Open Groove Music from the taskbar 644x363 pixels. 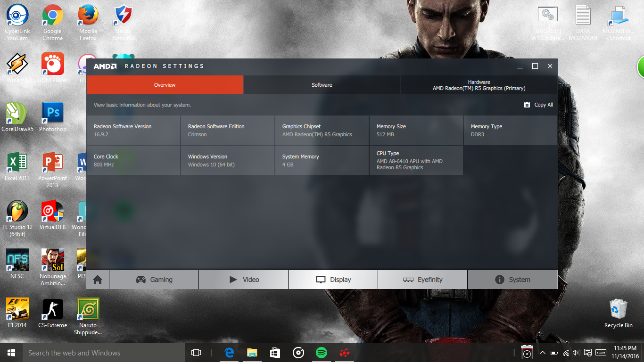(x=298, y=353)
